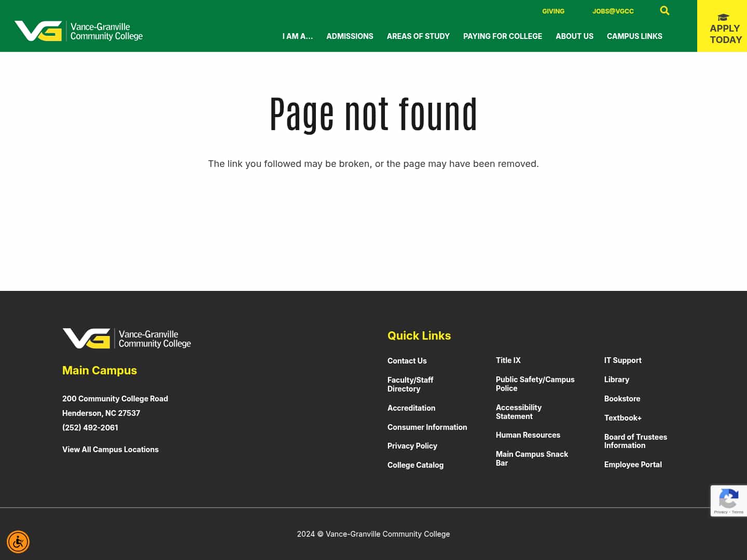Open the JOBS@VGCC link
Screen dimensions: 747x560
click(613, 11)
